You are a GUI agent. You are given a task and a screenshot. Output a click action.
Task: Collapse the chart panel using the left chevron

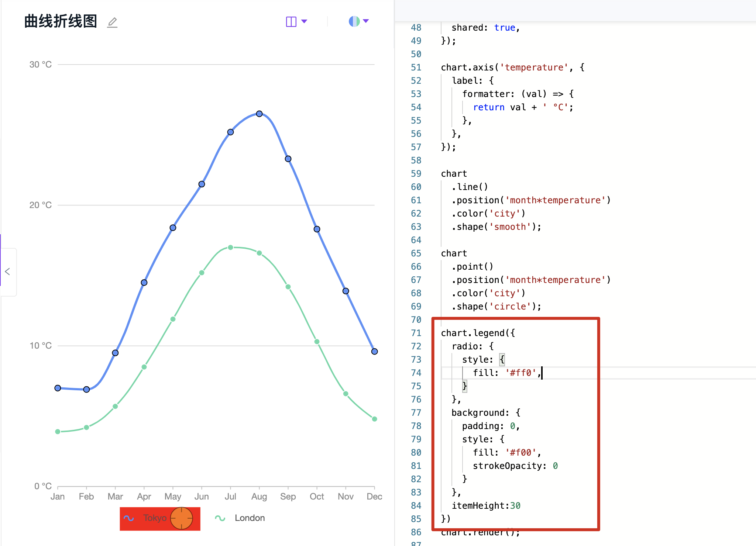click(8, 272)
